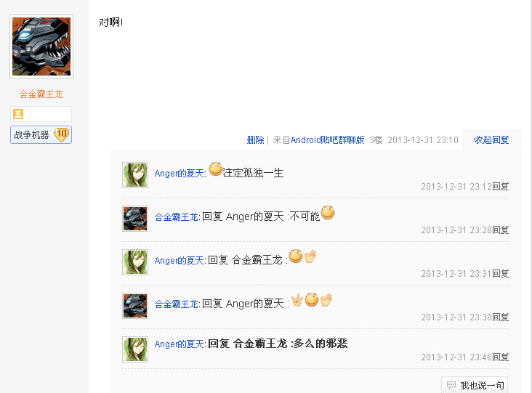Viewport: 532px width, 393px height.
Task: Collapse replies with 收起回复
Action: point(491,140)
